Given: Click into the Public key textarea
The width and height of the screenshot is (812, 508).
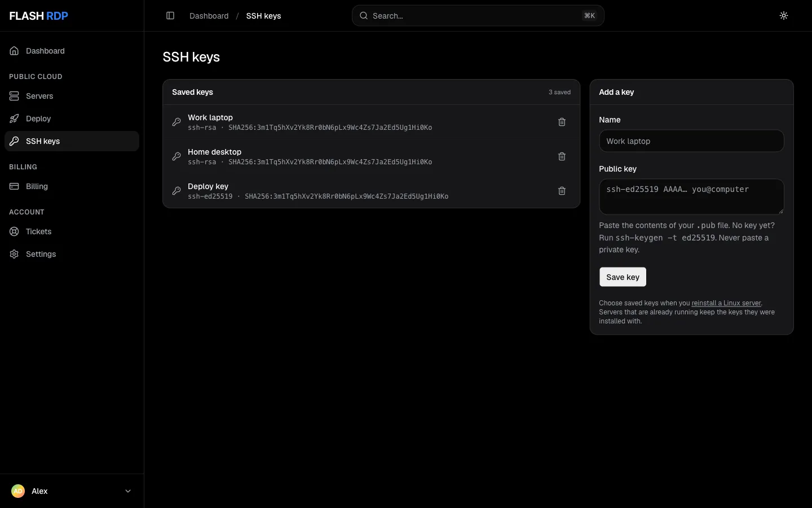Looking at the screenshot, I should tap(691, 196).
